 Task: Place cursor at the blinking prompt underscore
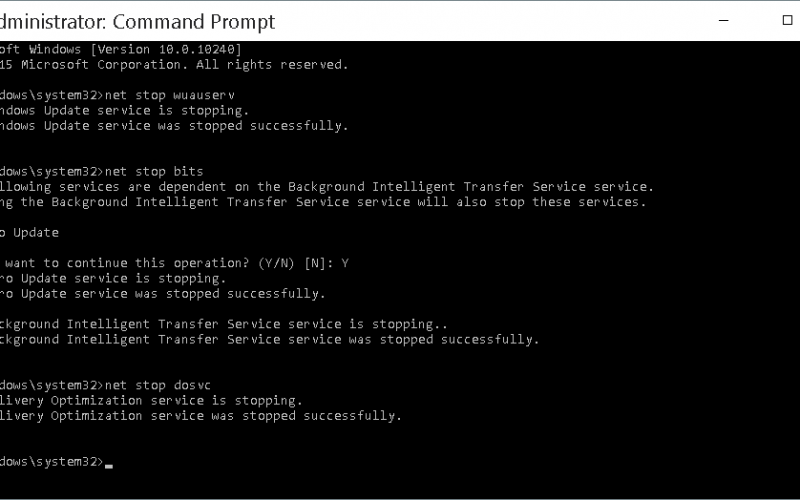pyautogui.click(x=109, y=465)
